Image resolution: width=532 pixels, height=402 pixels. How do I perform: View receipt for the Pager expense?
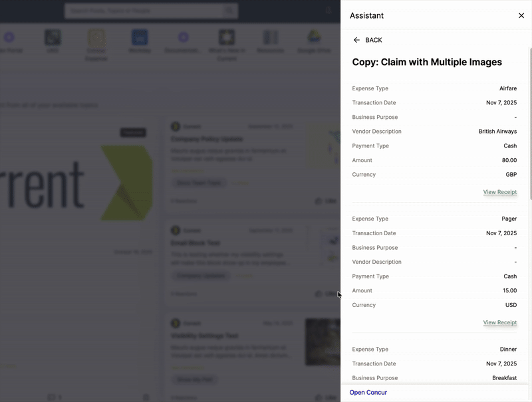[x=500, y=322]
